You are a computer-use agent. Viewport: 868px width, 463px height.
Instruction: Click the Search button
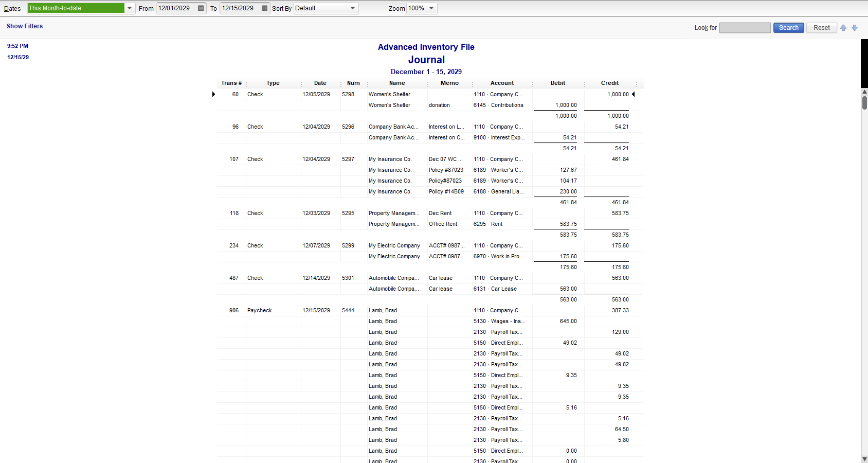pyautogui.click(x=788, y=28)
